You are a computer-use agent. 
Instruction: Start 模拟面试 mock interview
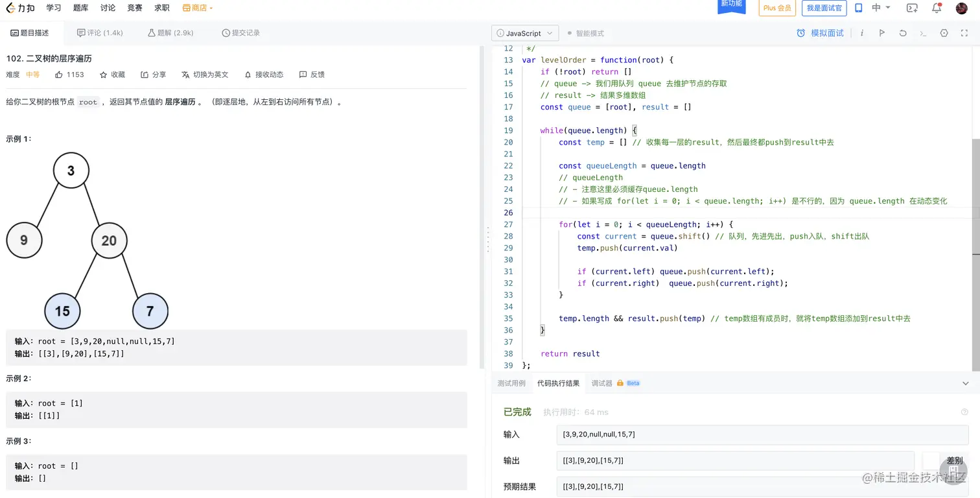pos(820,33)
